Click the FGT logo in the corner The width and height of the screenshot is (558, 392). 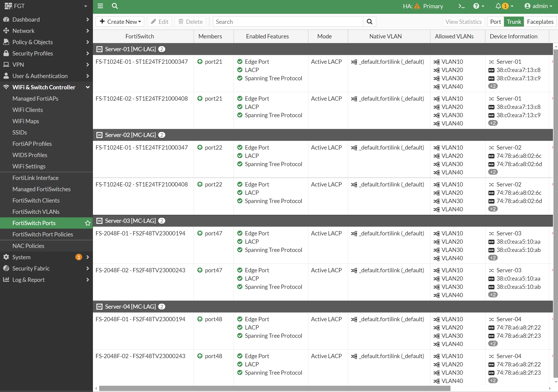pos(9,6)
